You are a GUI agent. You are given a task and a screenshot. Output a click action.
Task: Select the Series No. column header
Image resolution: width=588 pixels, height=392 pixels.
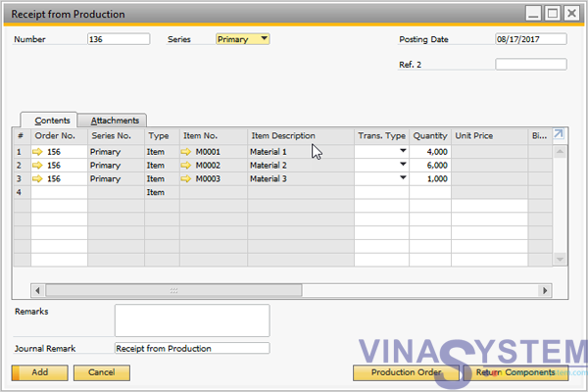click(x=116, y=136)
